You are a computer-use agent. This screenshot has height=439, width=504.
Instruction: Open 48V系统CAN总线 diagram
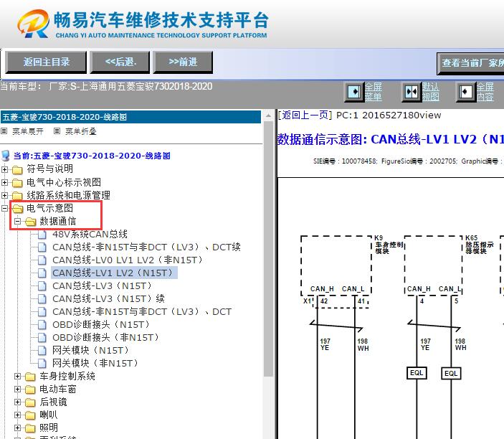pyautogui.click(x=90, y=234)
